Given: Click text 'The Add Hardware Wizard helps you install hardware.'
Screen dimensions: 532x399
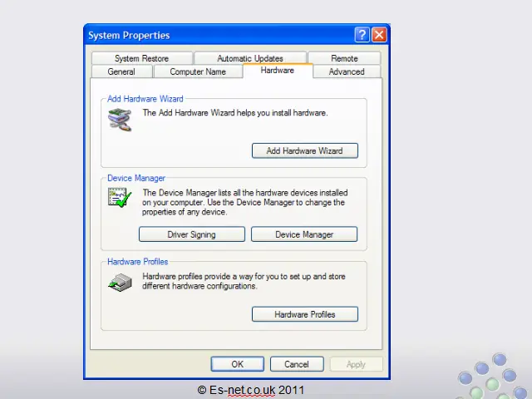Looking at the screenshot, I should [235, 113].
